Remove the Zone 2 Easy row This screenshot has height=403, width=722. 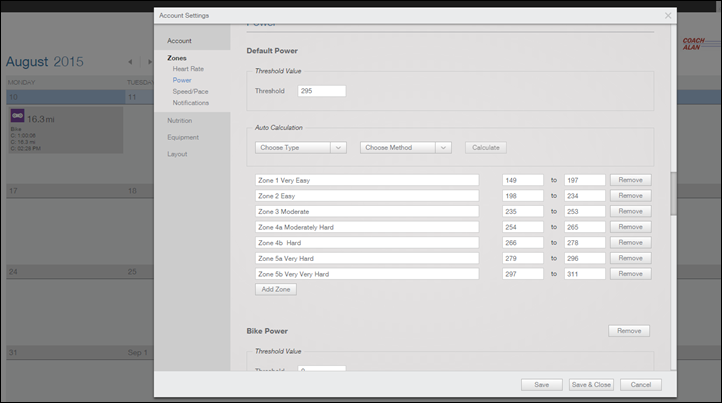coord(630,196)
